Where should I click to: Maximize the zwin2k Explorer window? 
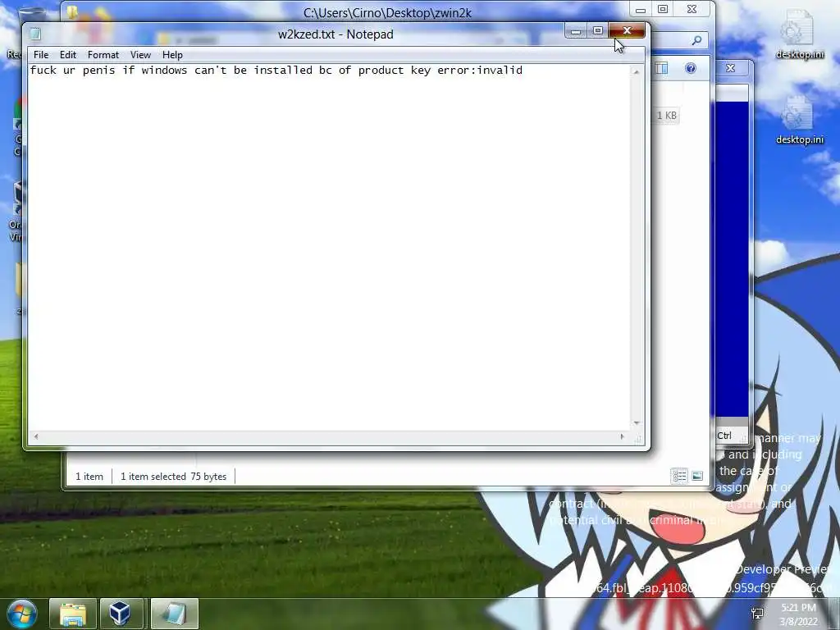point(663,10)
